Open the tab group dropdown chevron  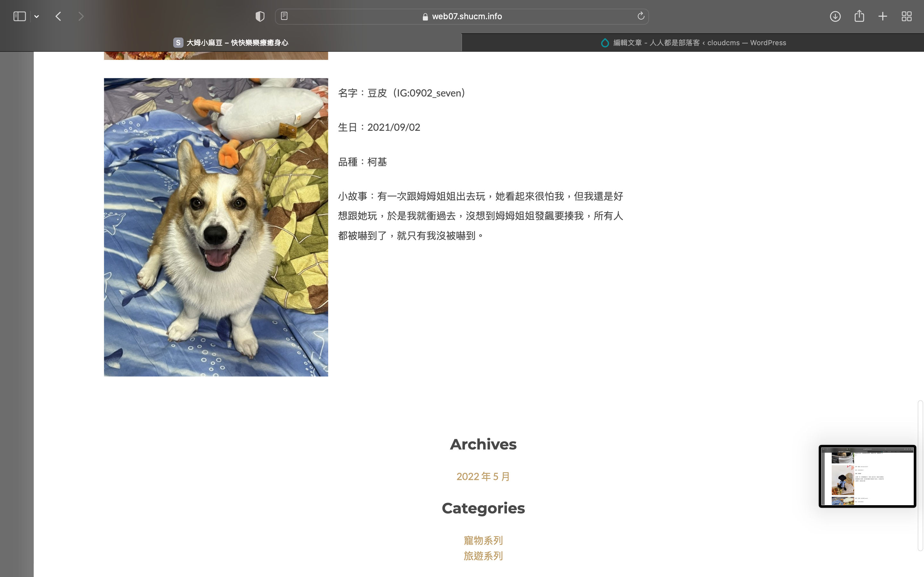point(37,16)
